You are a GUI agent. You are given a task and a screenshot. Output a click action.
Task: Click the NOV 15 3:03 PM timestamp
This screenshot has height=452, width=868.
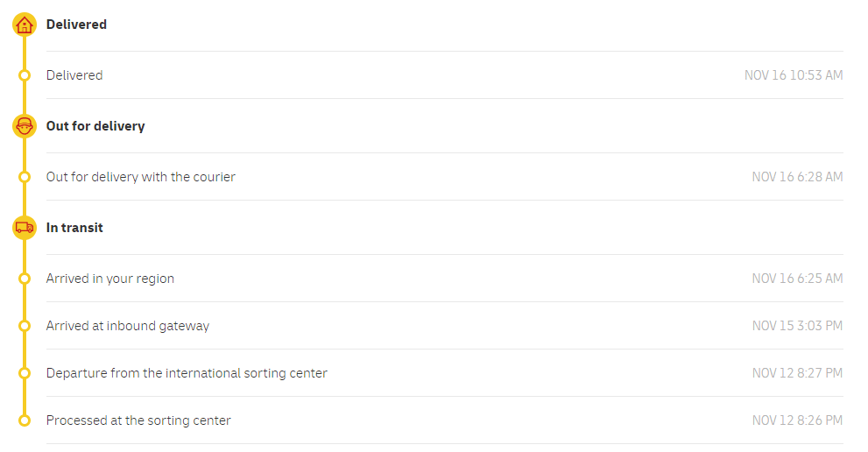click(797, 326)
